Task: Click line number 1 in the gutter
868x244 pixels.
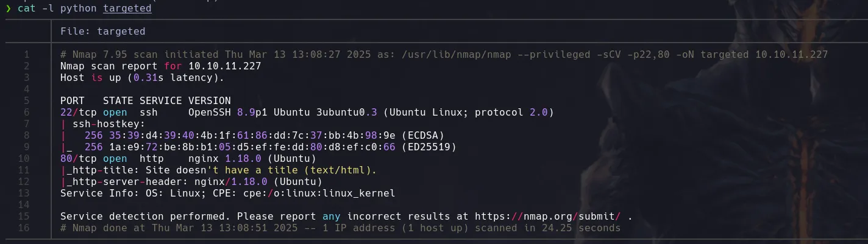Action: tap(27, 55)
